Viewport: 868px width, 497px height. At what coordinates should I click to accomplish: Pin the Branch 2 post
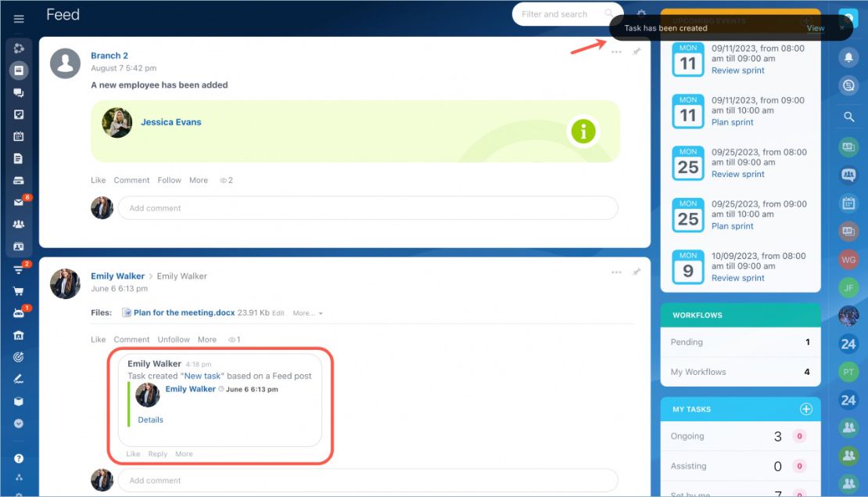click(x=637, y=52)
